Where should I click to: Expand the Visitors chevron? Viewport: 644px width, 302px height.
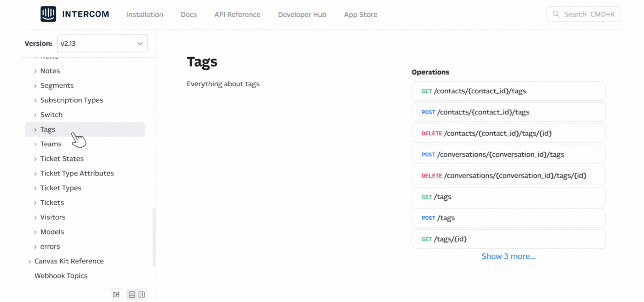click(x=35, y=217)
